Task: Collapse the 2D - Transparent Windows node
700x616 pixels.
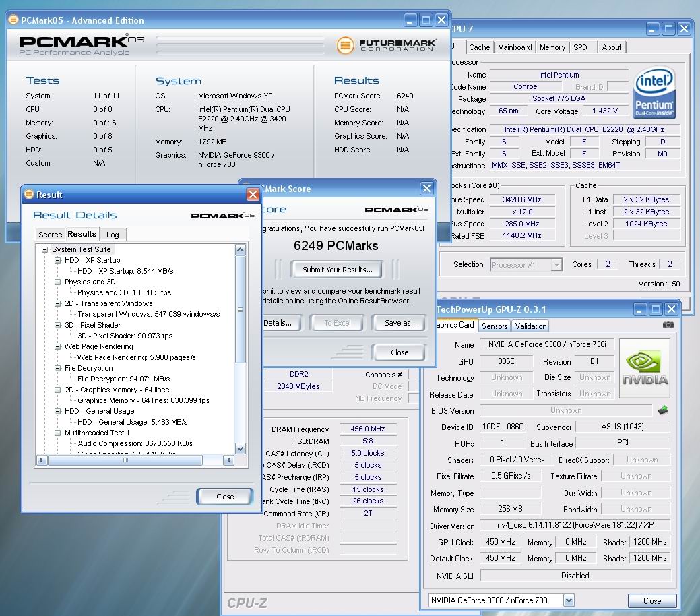Action: [x=57, y=303]
